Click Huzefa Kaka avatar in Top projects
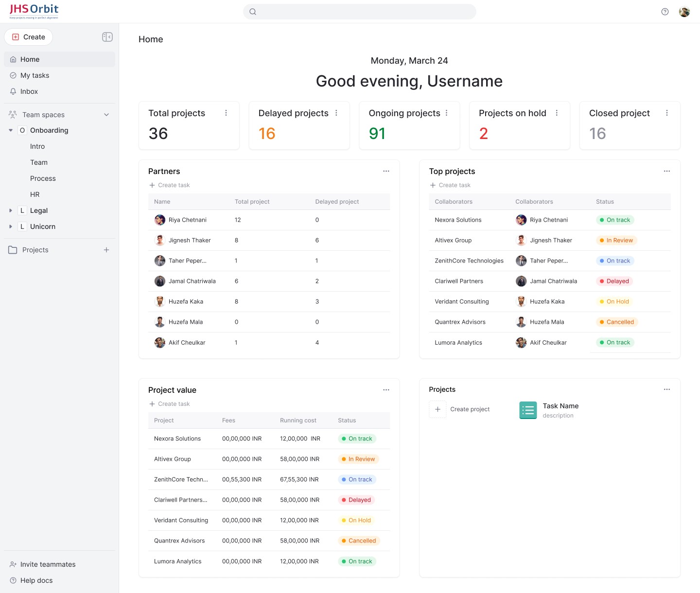This screenshot has height=593, width=700. click(x=521, y=302)
